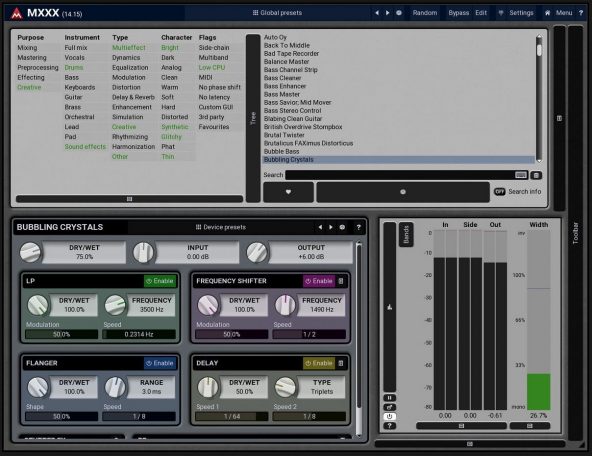Click the preset list vertical scrollbar
Screen dimensions: 592x456
click(539, 99)
